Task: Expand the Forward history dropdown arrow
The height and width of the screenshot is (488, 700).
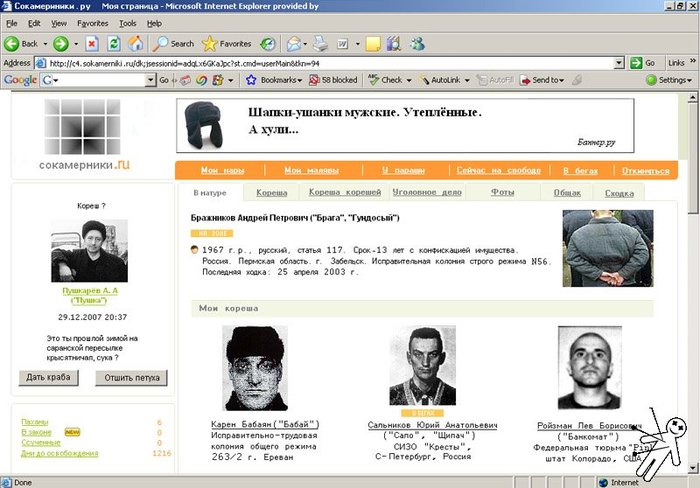Action: (76, 44)
